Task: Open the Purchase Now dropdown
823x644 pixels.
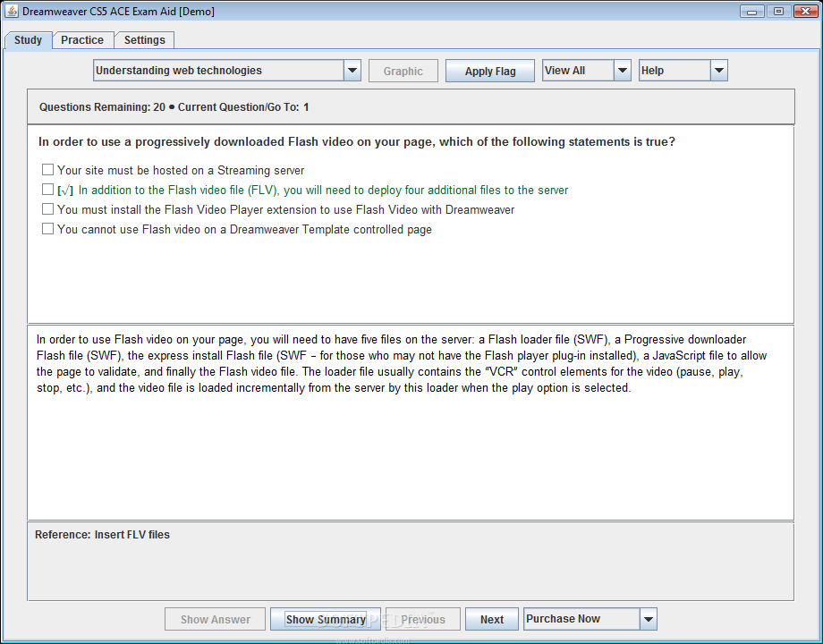Action: 590,619
